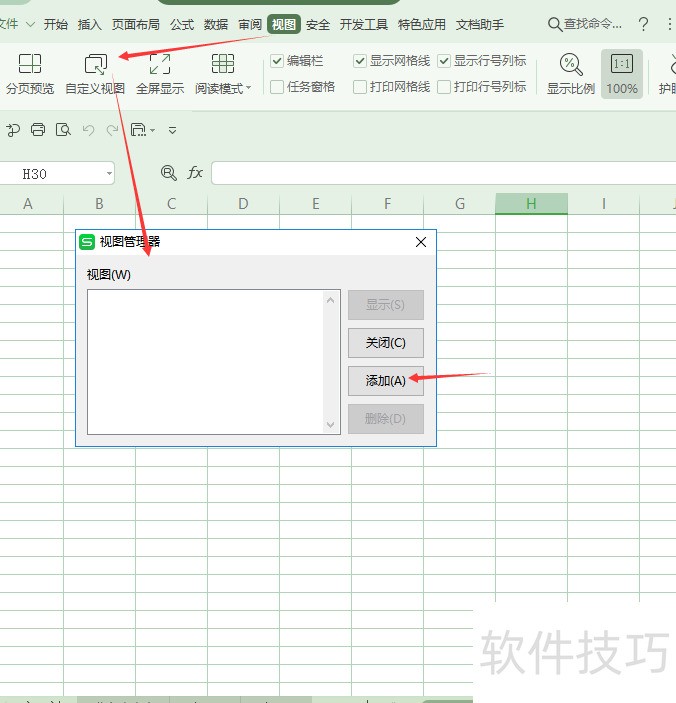
Task: Click the search commands (查找命令) box
Action: pyautogui.click(x=585, y=24)
